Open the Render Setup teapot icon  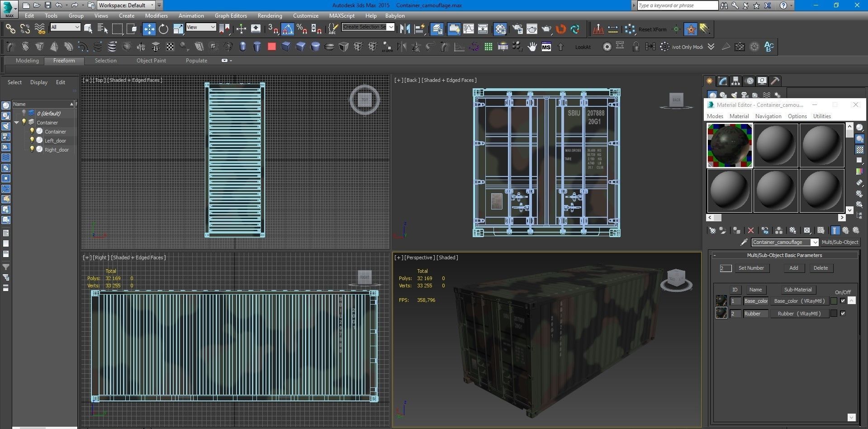point(517,29)
